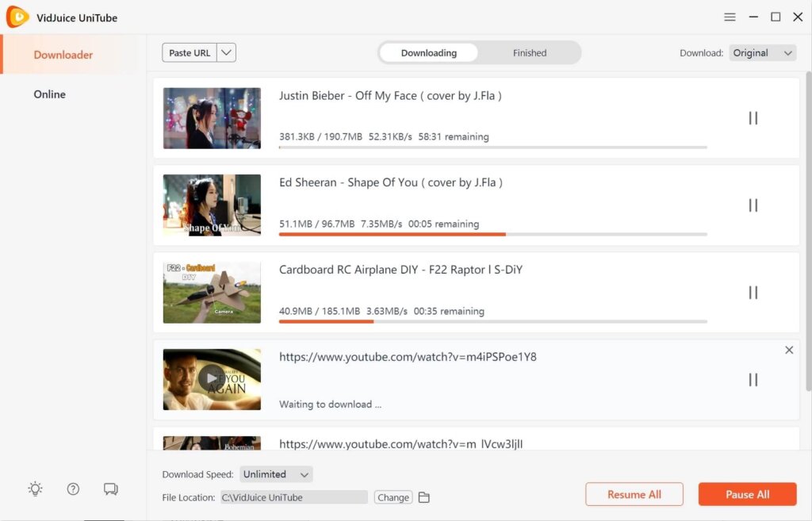
Task: Click the Pause All button
Action: [747, 494]
